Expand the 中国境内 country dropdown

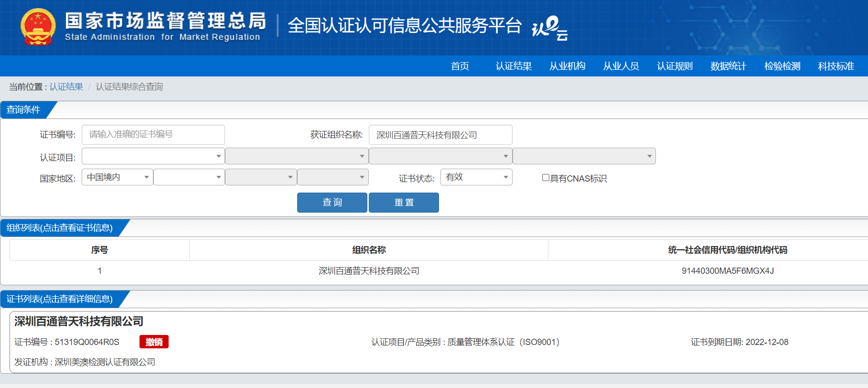[x=118, y=177]
